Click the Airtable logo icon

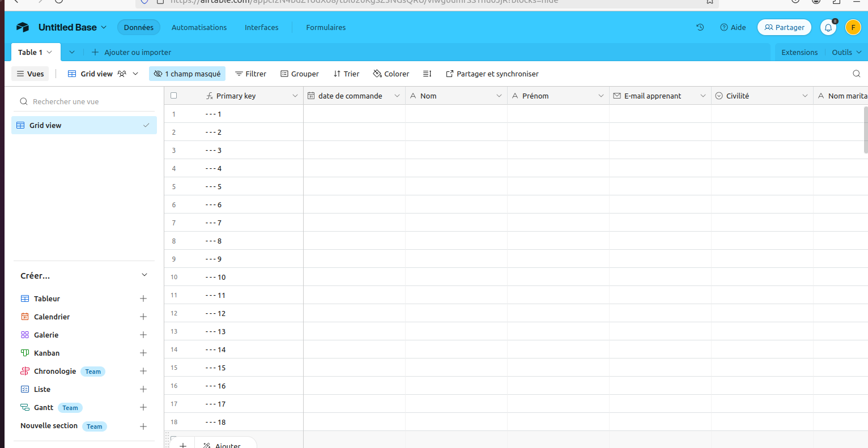tap(23, 27)
